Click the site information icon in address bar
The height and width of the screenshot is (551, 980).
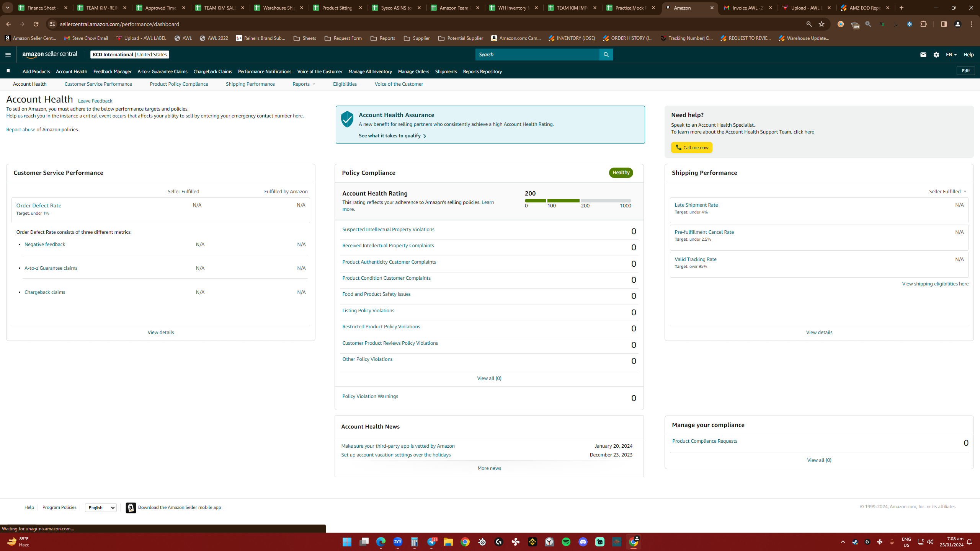coord(52,24)
